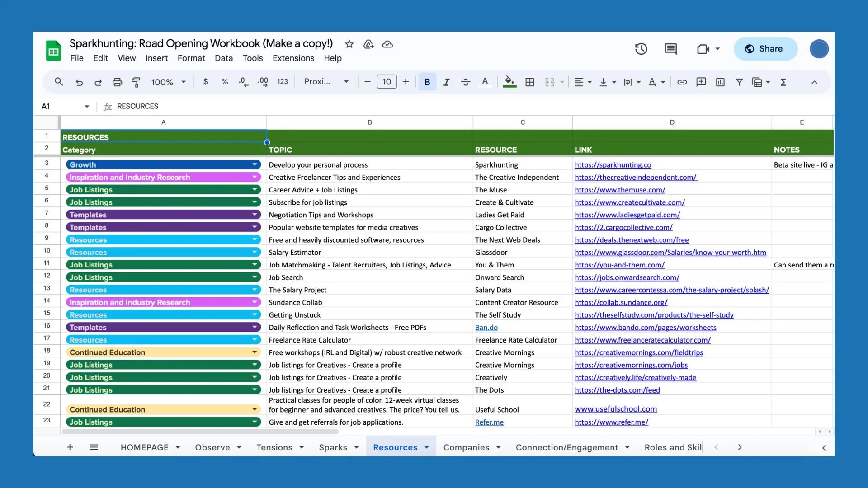The width and height of the screenshot is (868, 488).
Task: Click the insert chart icon
Action: point(720,82)
